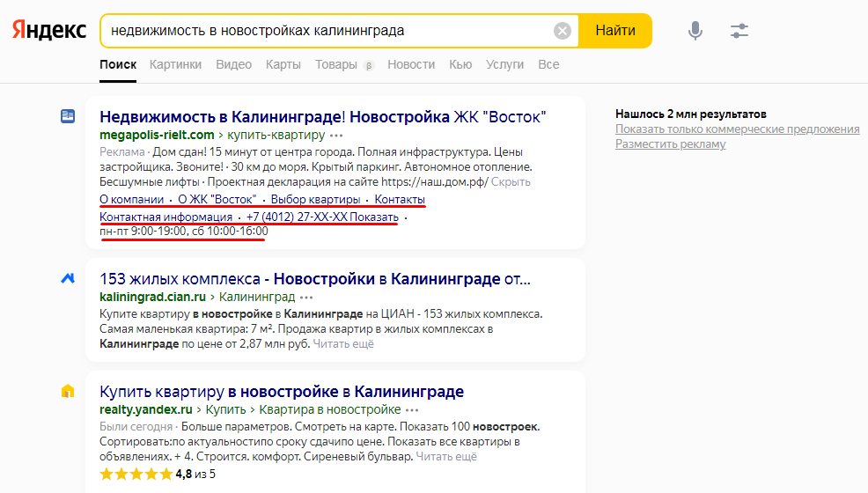Click the megapolis-rielt favicon icon

(68, 116)
